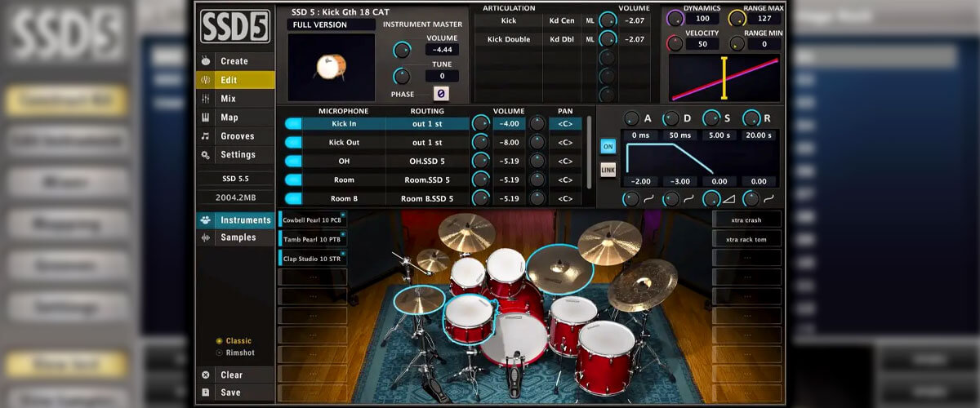Open the Room.SSD 5 routing menu
The image size is (980, 408).
[427, 180]
